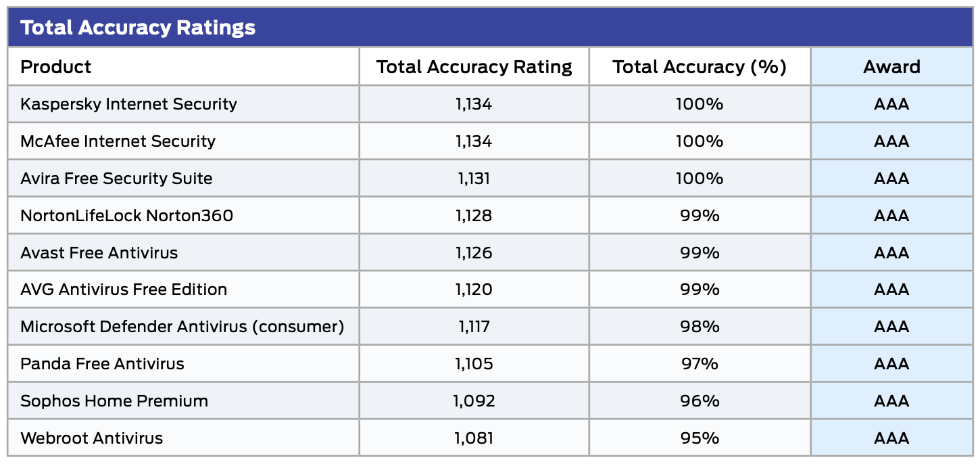This screenshot has width=980, height=464.
Task: Click the 98% accuracy for Microsoft Defender
Action: click(x=700, y=327)
